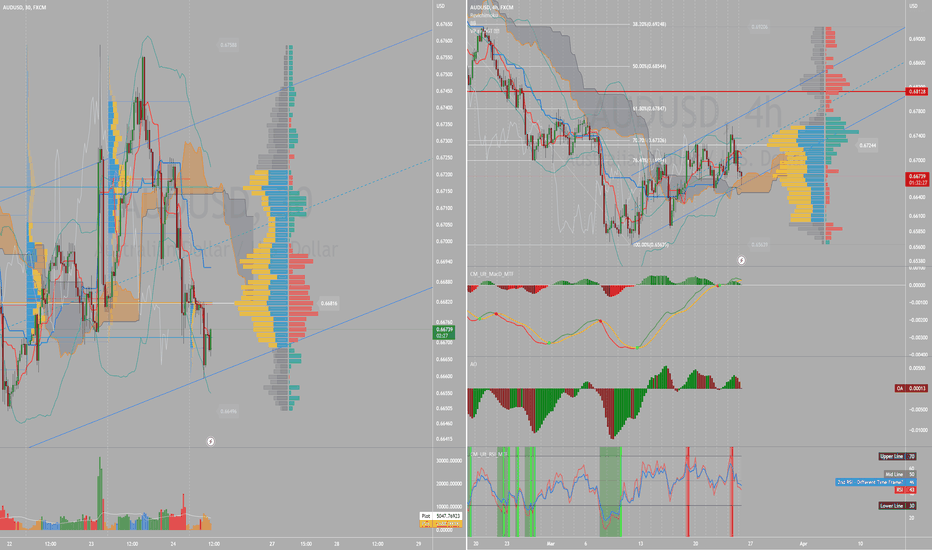932x550 pixels.
Task: Click the red 0.66739 countdown price label
Action: [917, 179]
